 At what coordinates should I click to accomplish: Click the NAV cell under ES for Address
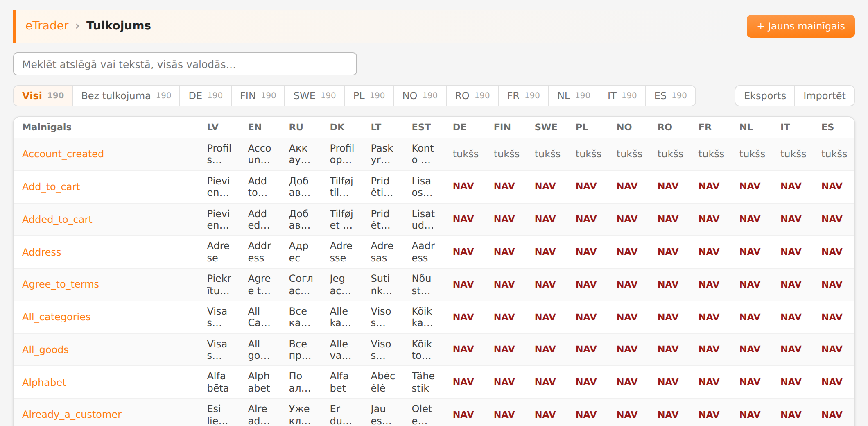[832, 252]
